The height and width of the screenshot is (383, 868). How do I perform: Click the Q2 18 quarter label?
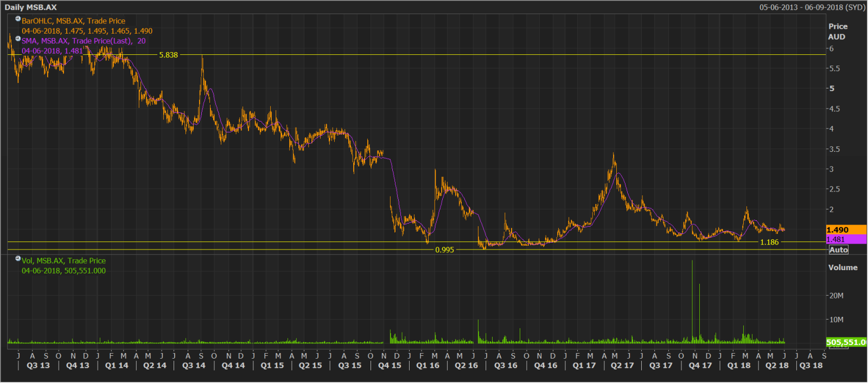[x=777, y=366]
